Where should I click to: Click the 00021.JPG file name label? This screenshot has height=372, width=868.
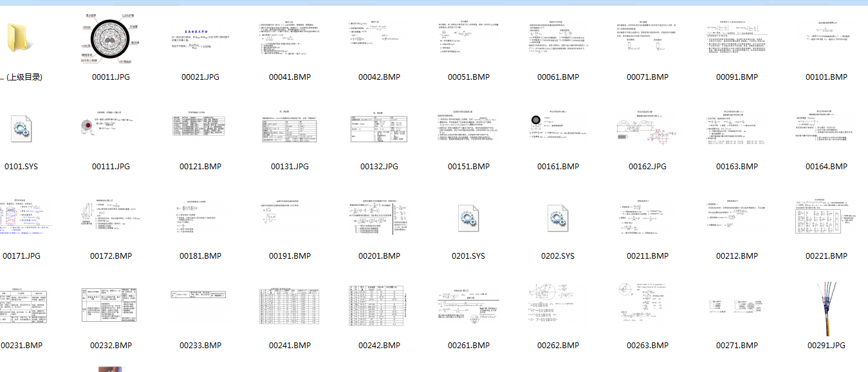click(x=200, y=77)
